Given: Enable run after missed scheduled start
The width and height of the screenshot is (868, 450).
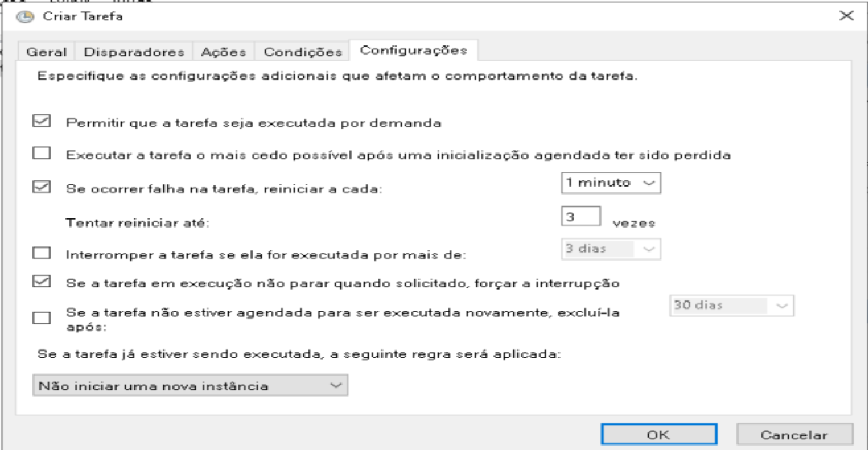Looking at the screenshot, I should pos(41,154).
